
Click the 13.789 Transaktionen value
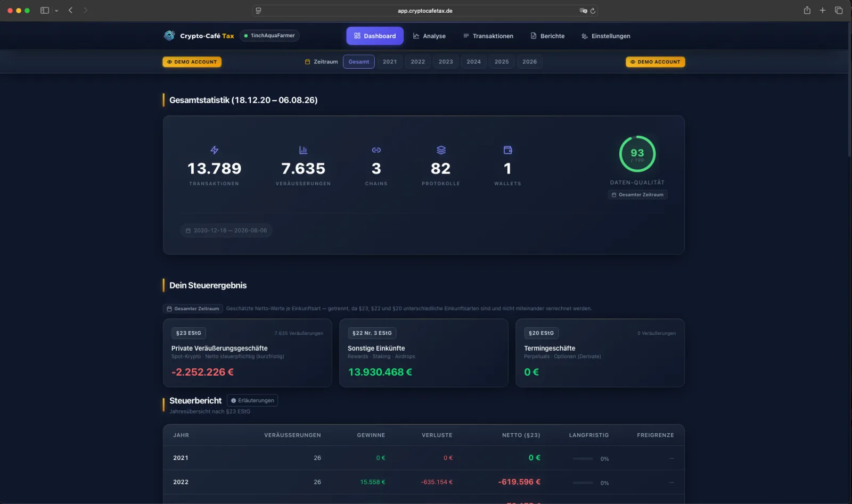(214, 169)
